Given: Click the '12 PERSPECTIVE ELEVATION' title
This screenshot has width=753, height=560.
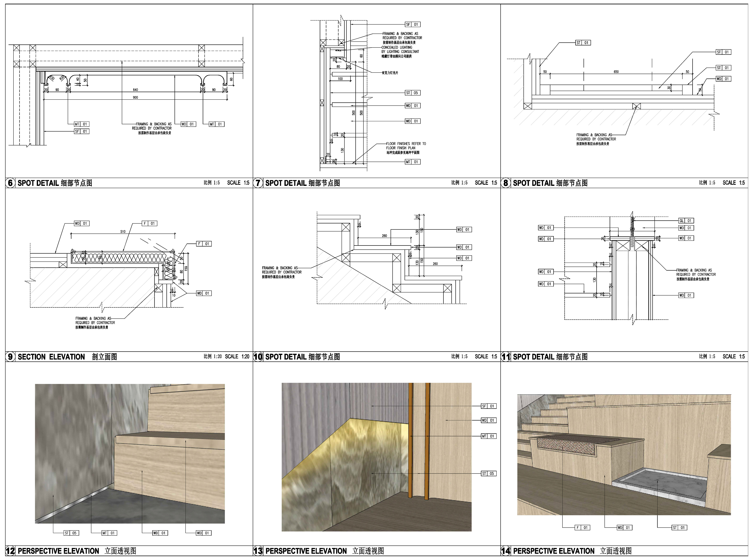Looking at the screenshot, I should coord(71,551).
